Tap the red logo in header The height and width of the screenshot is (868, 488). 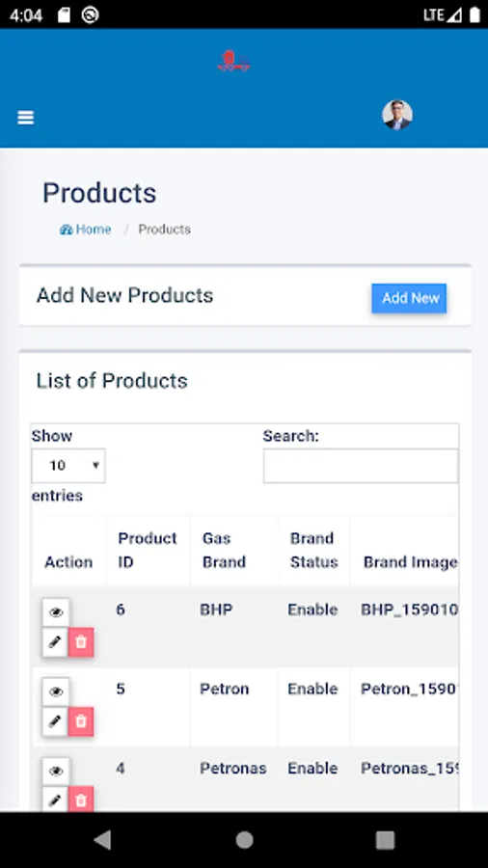(233, 61)
